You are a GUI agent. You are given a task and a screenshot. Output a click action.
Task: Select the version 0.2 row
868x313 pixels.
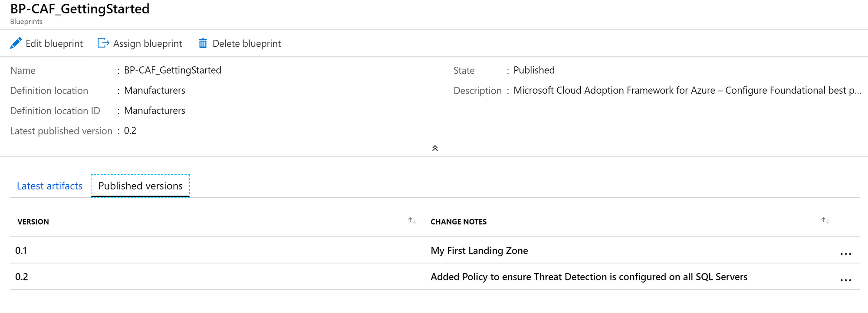[434, 276]
